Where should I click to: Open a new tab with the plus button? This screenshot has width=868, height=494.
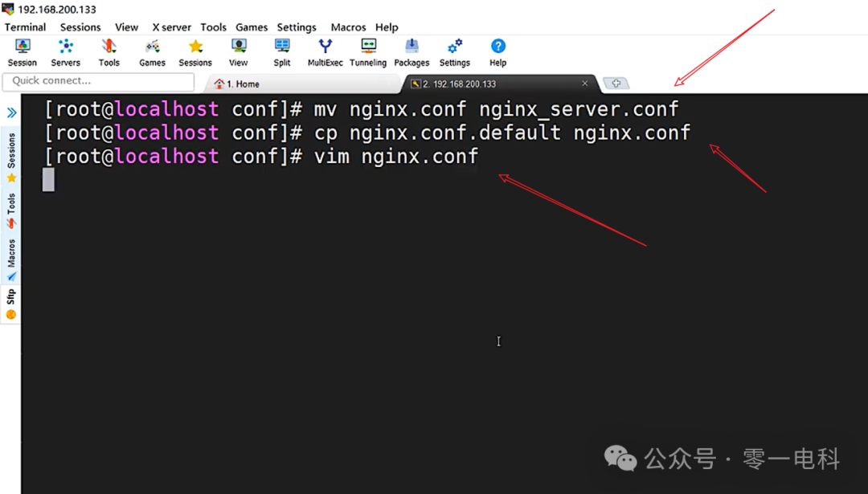point(616,83)
